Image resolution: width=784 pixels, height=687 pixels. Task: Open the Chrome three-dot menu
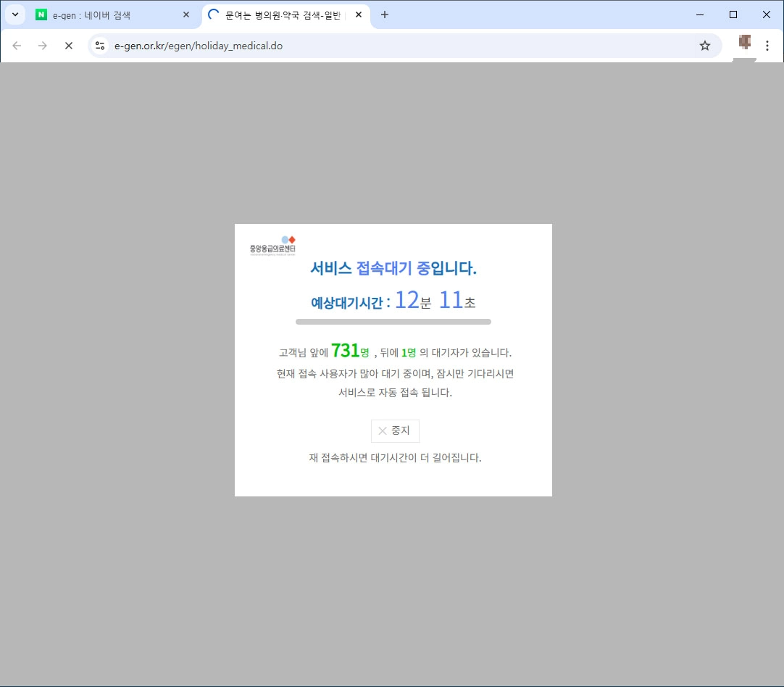point(767,45)
